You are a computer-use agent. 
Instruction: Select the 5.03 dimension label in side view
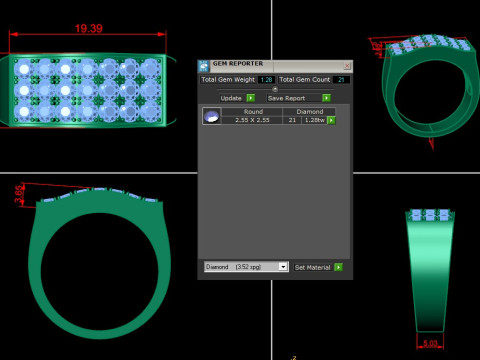coord(430,343)
